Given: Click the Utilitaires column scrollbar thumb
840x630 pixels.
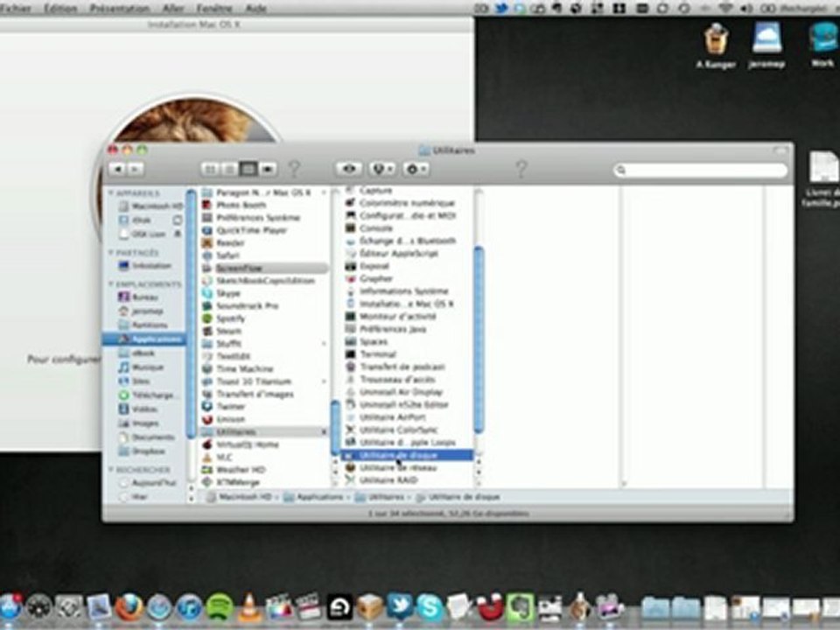Looking at the screenshot, I should point(479,339).
